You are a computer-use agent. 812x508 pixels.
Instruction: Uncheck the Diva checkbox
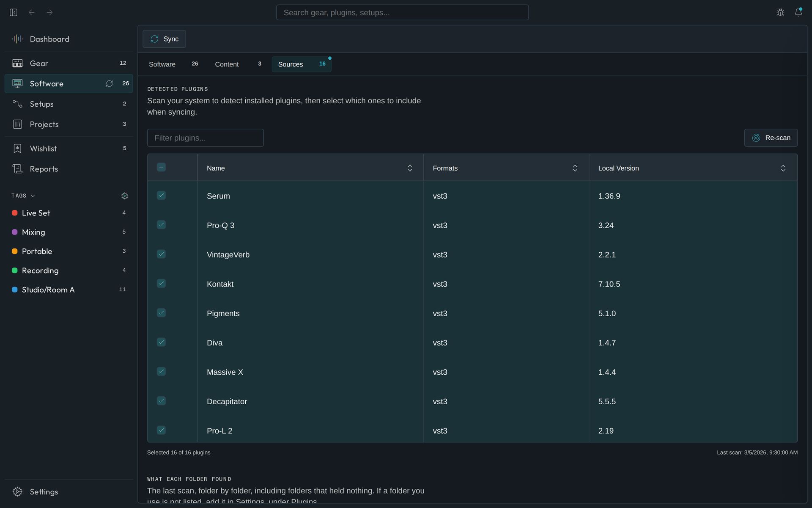161,342
